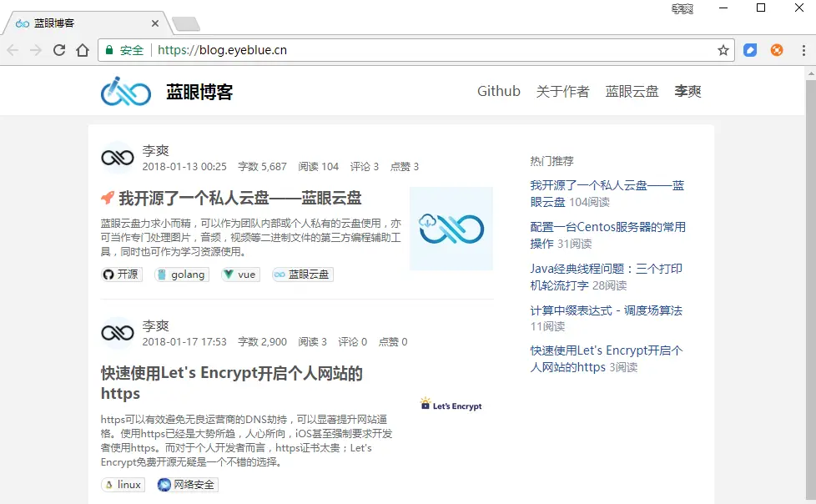
Task: Click 字数 2,900 on second post
Action: [262, 342]
